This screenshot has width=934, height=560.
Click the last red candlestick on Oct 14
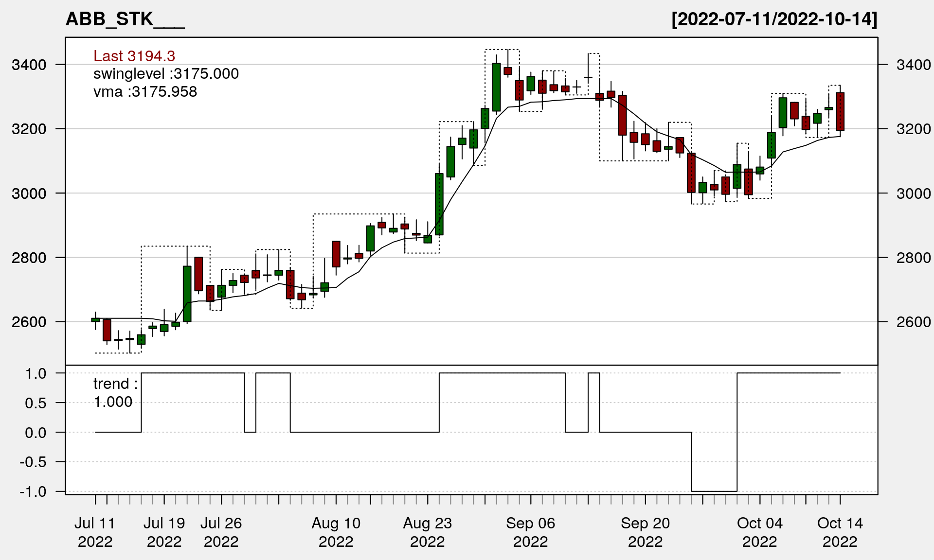click(x=840, y=112)
